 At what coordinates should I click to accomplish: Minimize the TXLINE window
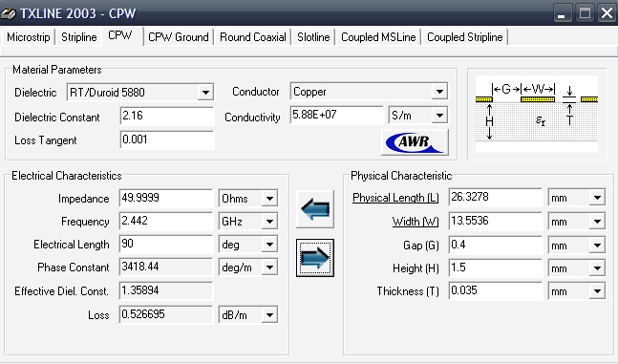coord(563,13)
